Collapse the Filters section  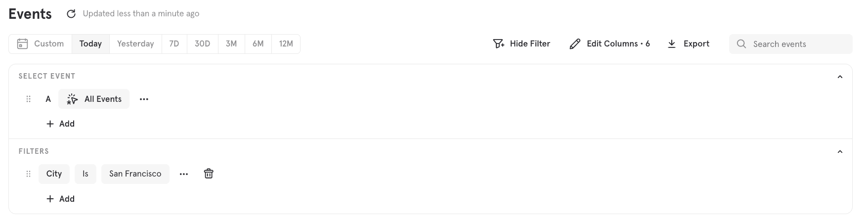click(839, 152)
